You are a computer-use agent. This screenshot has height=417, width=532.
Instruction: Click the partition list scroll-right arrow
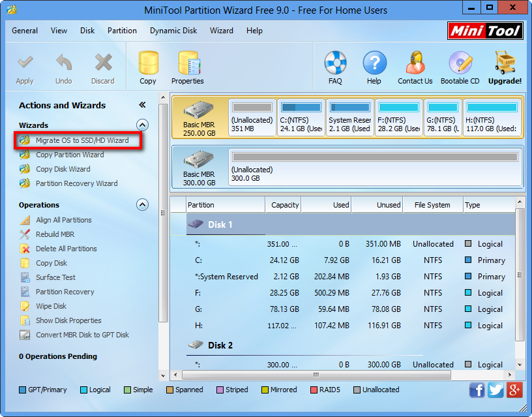coord(510,375)
